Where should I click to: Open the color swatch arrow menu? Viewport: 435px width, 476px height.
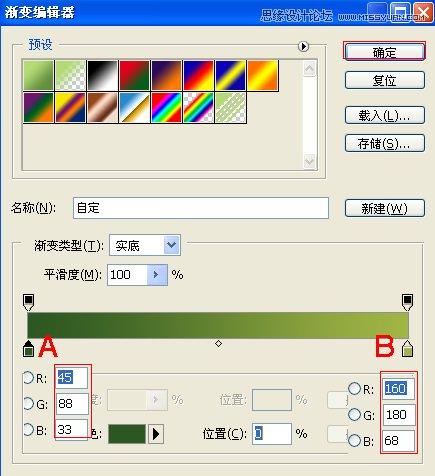(x=156, y=434)
